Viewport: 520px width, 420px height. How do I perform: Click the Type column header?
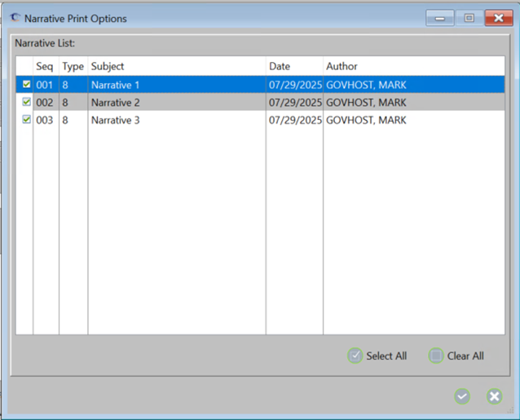coord(73,66)
